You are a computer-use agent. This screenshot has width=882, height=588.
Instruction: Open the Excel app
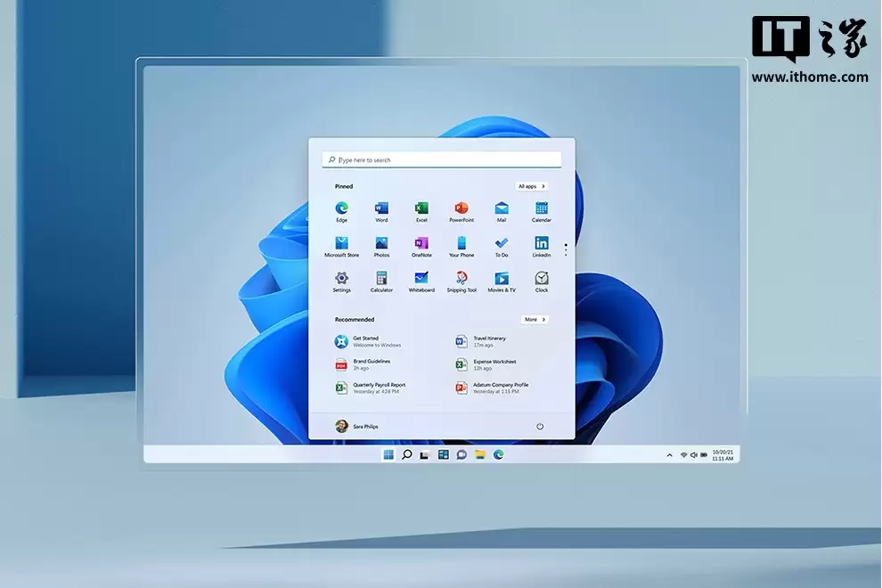(x=421, y=209)
